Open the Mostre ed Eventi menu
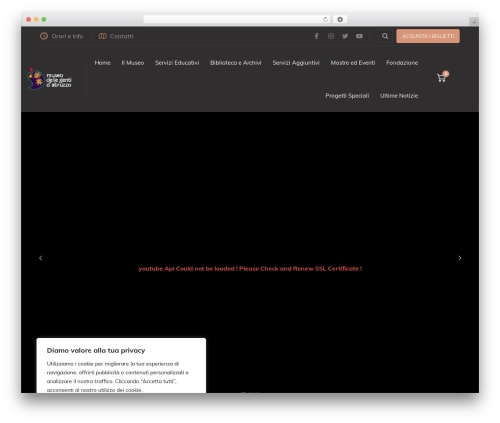Image resolution: width=500 pixels, height=423 pixels. click(x=353, y=63)
